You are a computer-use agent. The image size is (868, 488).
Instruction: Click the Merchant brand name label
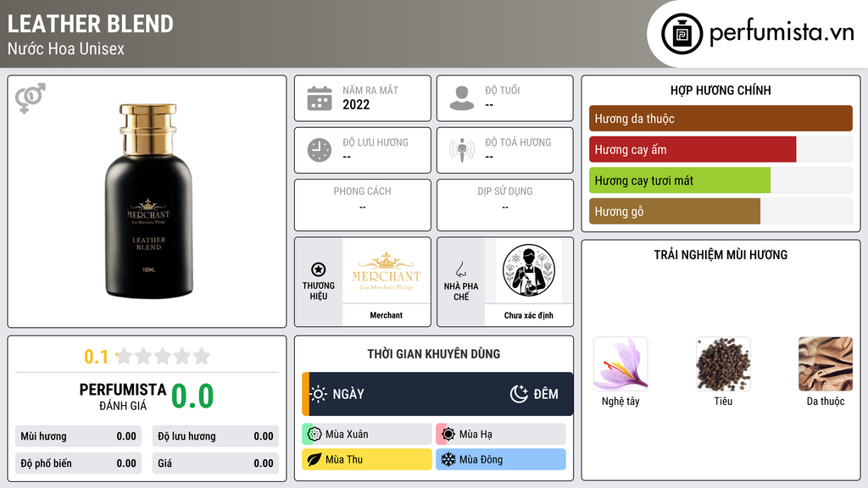coord(387,315)
